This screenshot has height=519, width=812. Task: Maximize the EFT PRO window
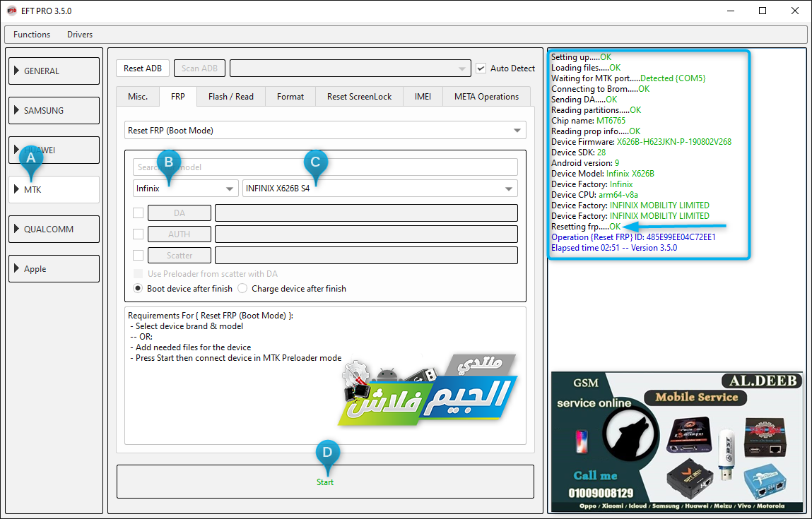pos(763,11)
